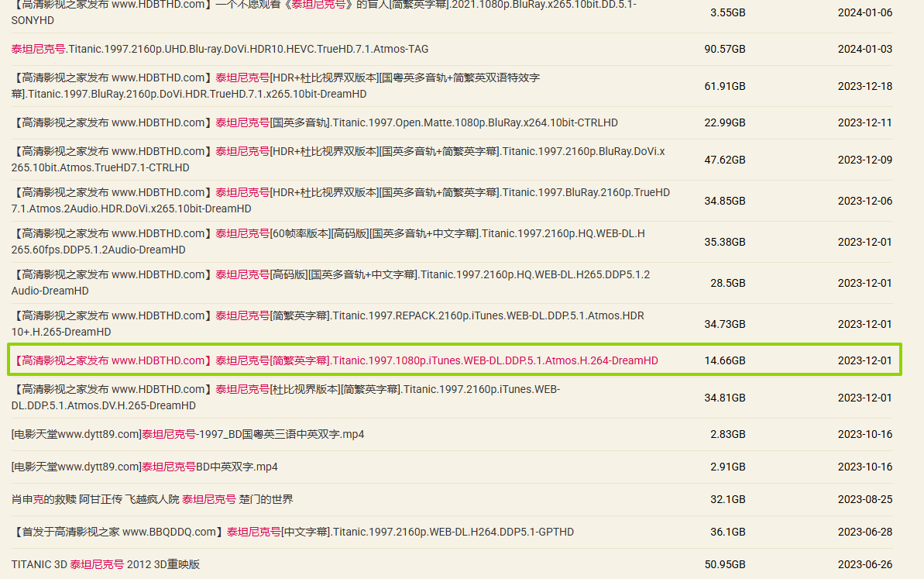
Task: Click the date 2023-12-09
Action: tap(865, 160)
